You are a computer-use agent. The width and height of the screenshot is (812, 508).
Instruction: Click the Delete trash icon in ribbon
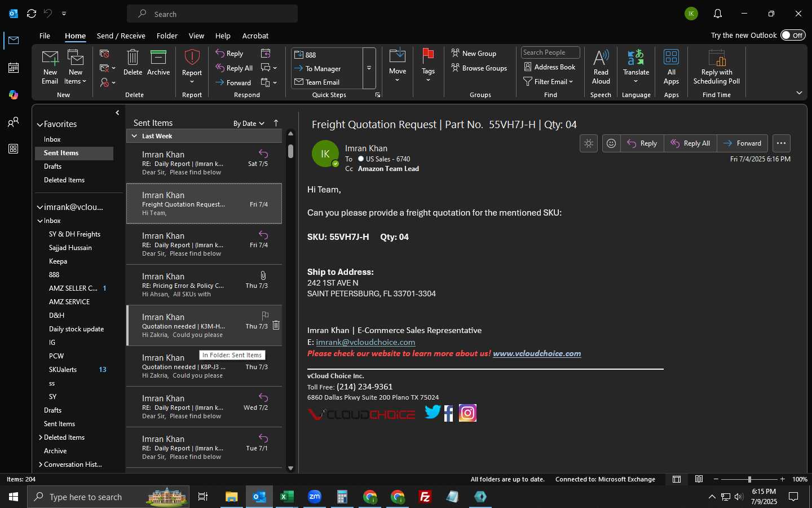click(x=133, y=58)
